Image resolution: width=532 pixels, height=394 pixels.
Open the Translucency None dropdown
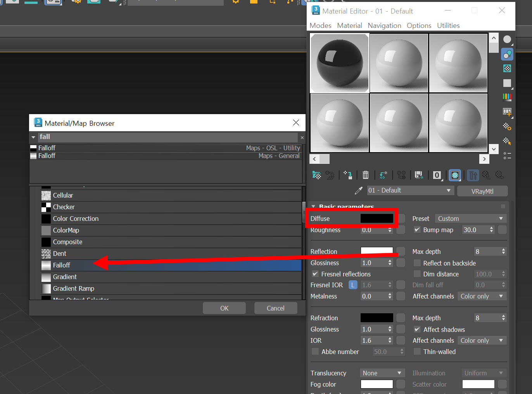(x=382, y=373)
